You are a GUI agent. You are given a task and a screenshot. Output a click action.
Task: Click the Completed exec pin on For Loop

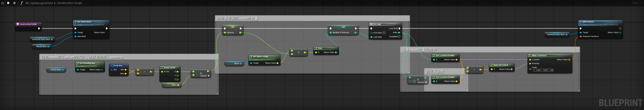coord(400,37)
